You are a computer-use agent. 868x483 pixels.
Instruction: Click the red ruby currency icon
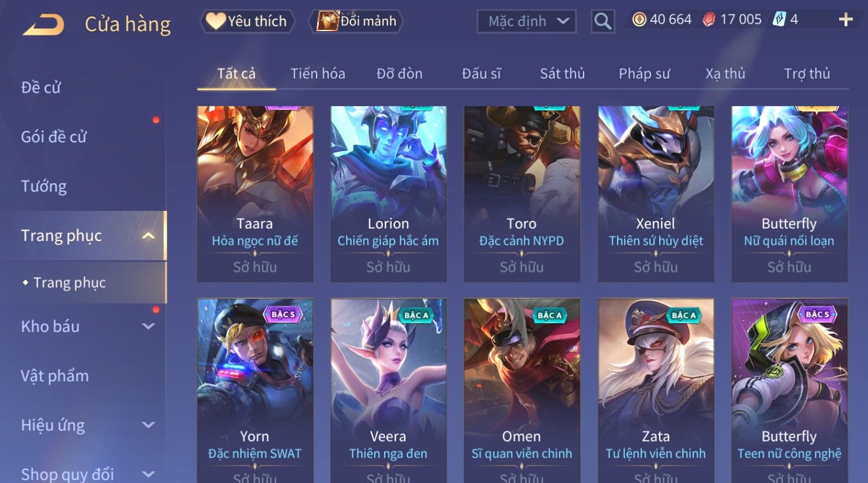tap(709, 20)
